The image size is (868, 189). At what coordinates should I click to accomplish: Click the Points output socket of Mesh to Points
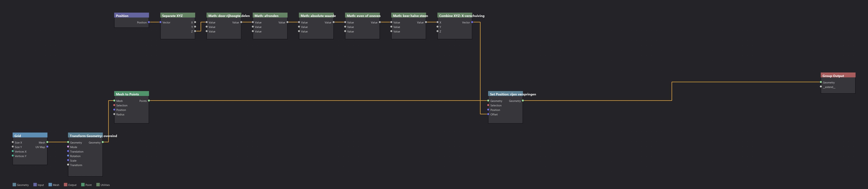pyautogui.click(x=149, y=101)
